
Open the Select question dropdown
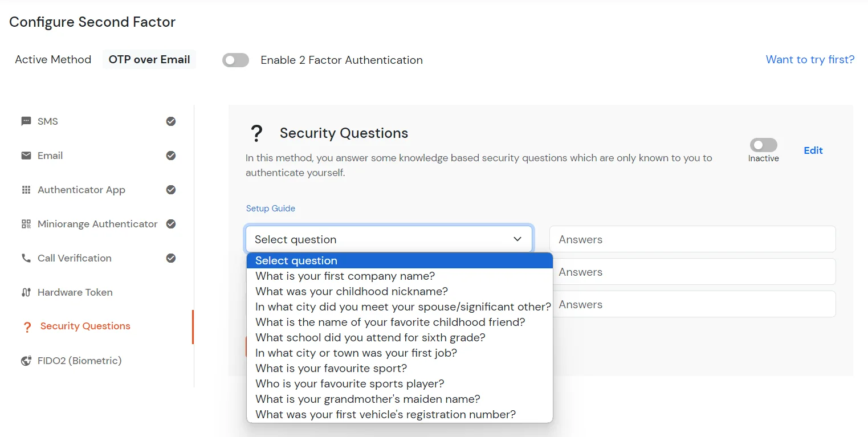[x=389, y=239]
